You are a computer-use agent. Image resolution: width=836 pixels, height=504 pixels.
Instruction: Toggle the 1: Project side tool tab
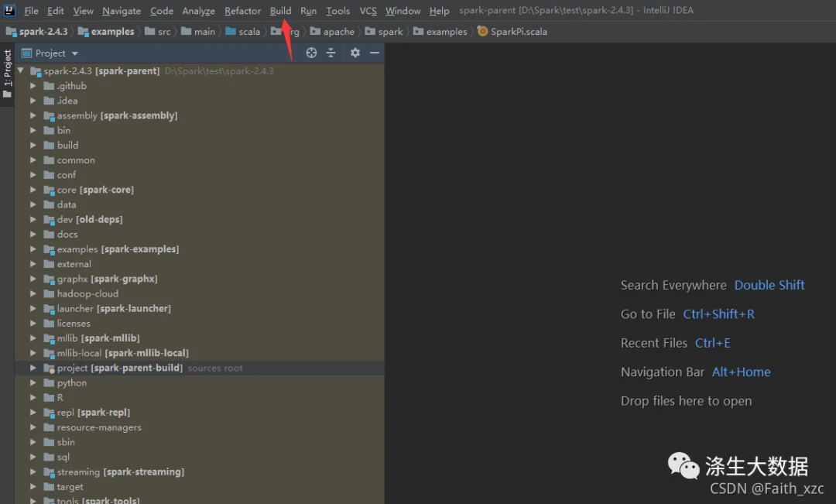(x=7, y=74)
